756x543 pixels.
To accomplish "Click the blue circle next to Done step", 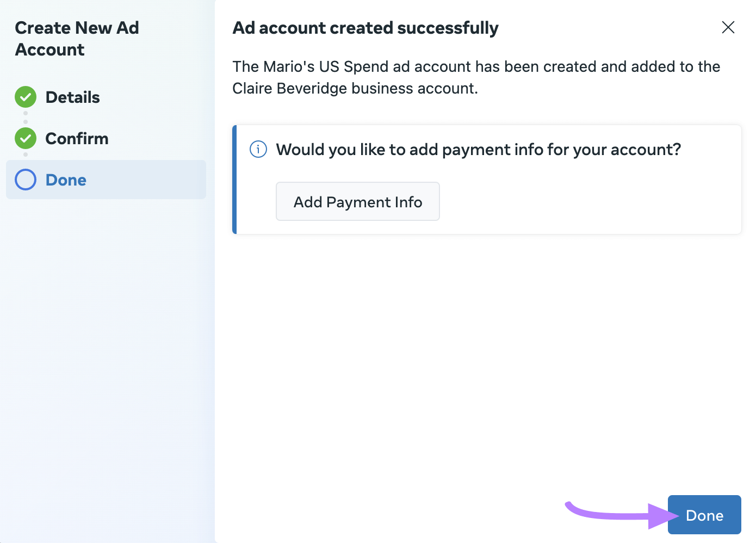I will pyautogui.click(x=25, y=180).
